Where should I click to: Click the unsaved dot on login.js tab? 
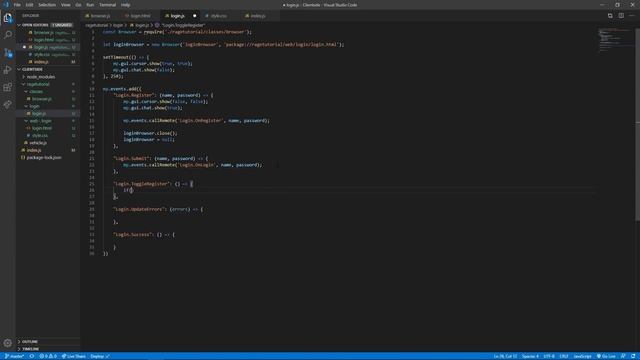[194, 16]
